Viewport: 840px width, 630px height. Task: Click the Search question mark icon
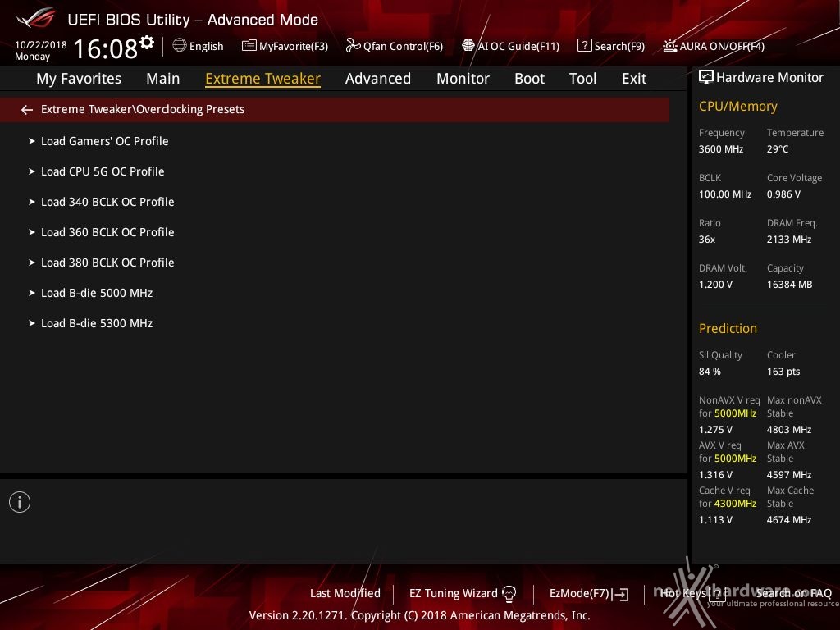tap(584, 46)
